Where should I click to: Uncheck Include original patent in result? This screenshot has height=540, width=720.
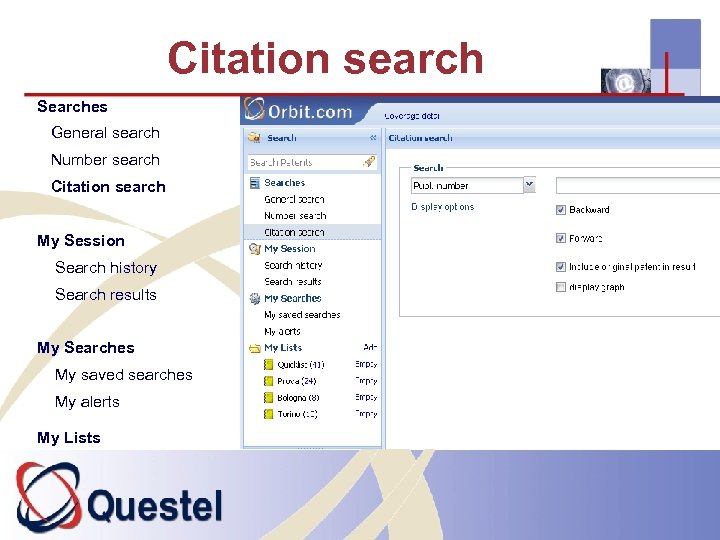point(561,266)
